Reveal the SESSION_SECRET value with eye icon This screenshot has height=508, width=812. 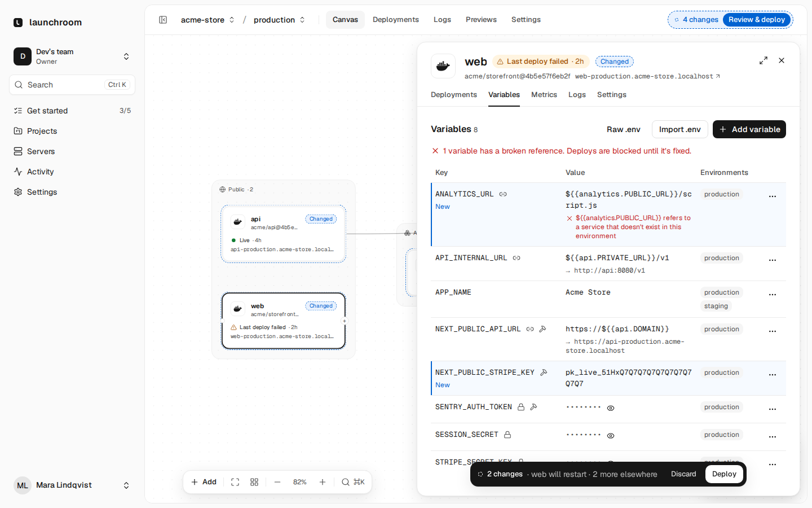[611, 436]
